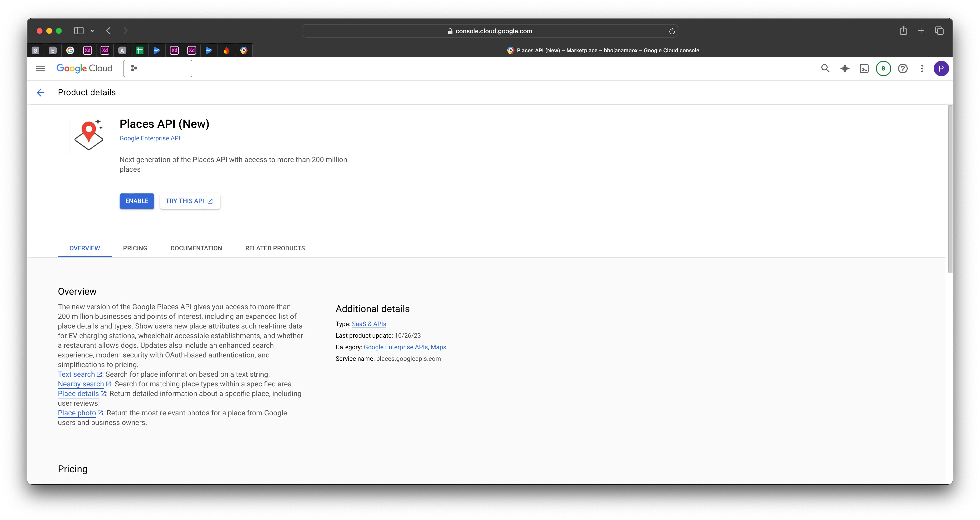The height and width of the screenshot is (520, 980).
Task: Open the project picker box
Action: (x=157, y=68)
